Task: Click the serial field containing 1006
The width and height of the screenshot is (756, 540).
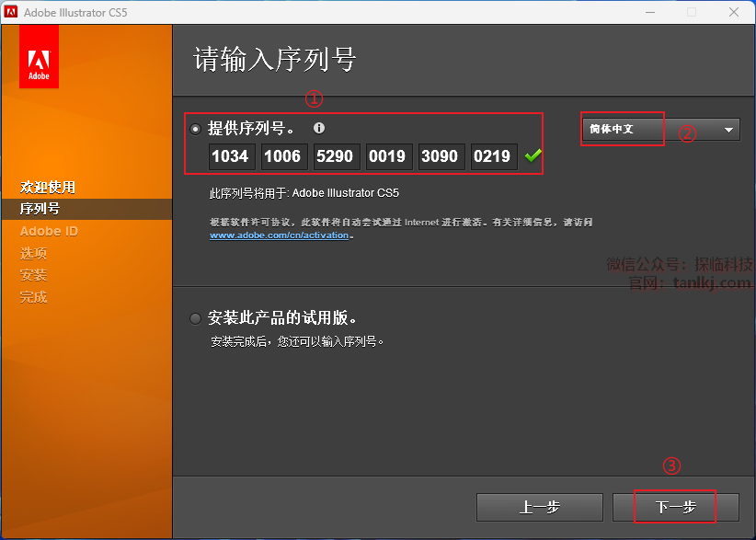Action: pyautogui.click(x=284, y=156)
